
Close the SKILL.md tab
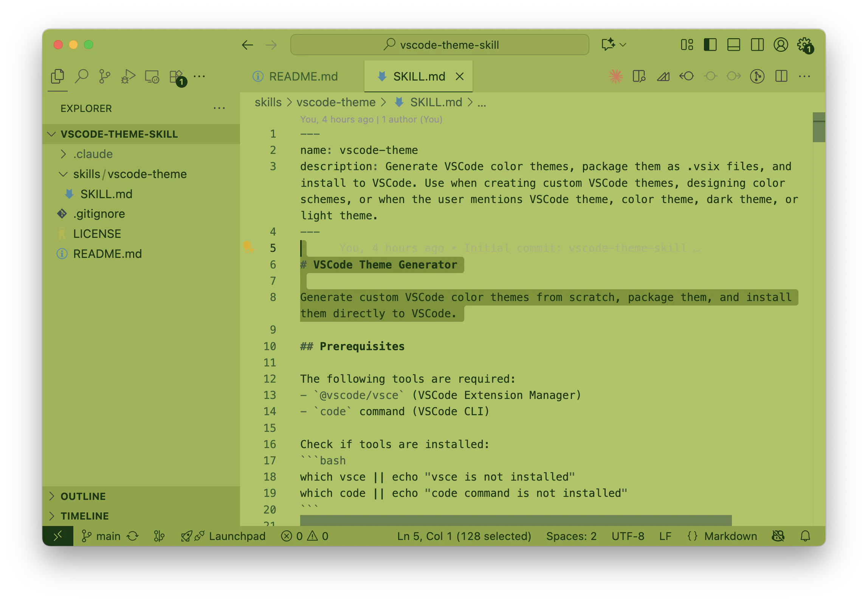[459, 76]
